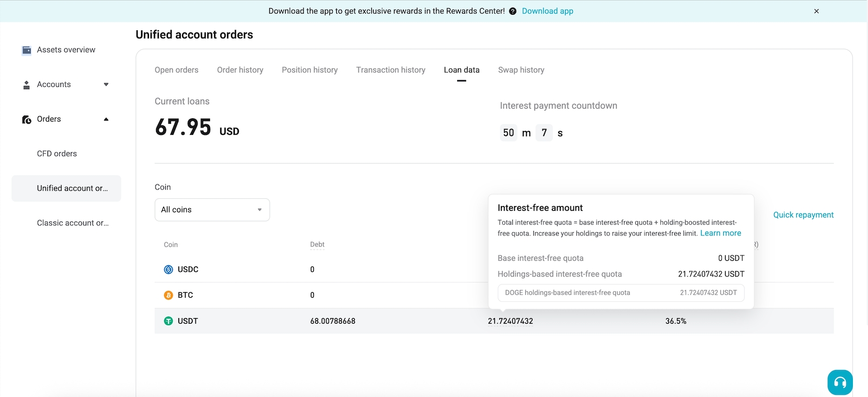This screenshot has width=868, height=397.
Task: Click the USDC row label
Action: (x=188, y=270)
